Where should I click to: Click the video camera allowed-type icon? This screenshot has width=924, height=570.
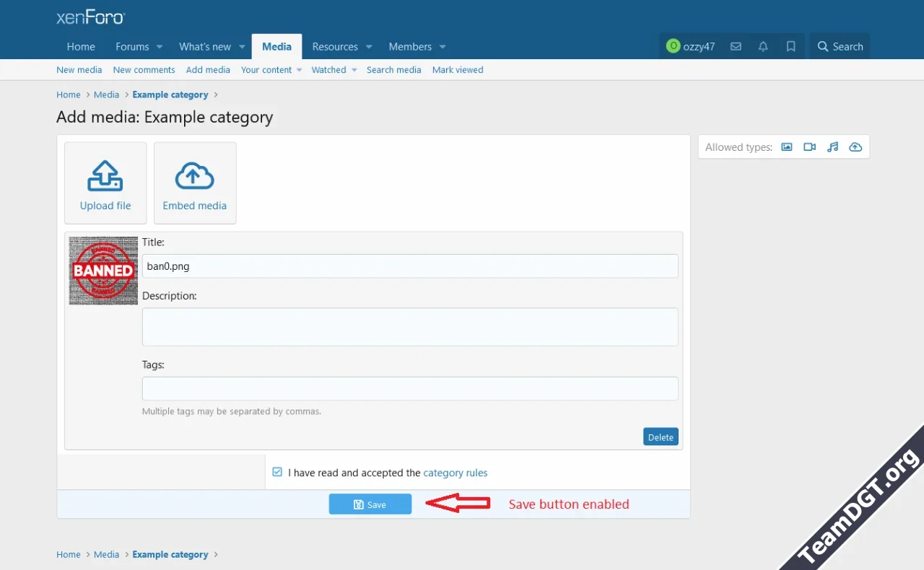(809, 146)
